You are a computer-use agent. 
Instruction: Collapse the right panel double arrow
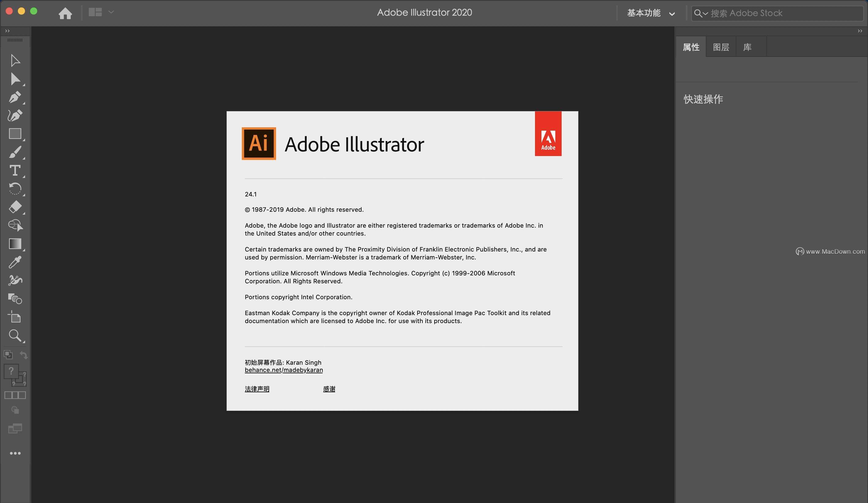(860, 31)
